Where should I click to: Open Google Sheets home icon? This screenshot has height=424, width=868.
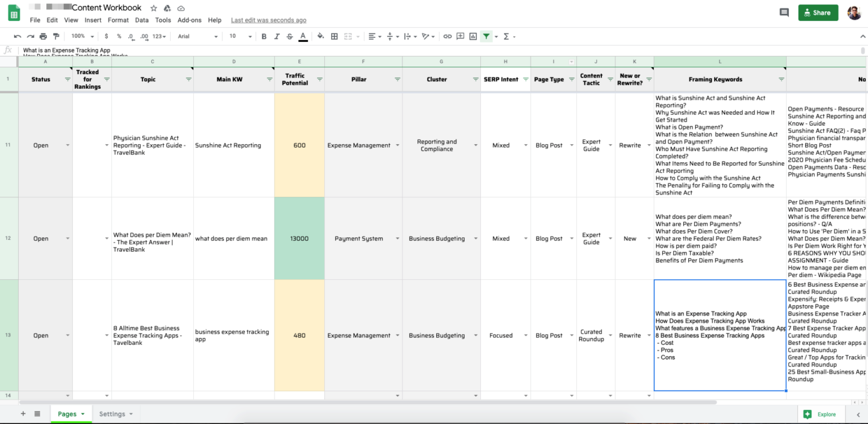[x=14, y=13]
